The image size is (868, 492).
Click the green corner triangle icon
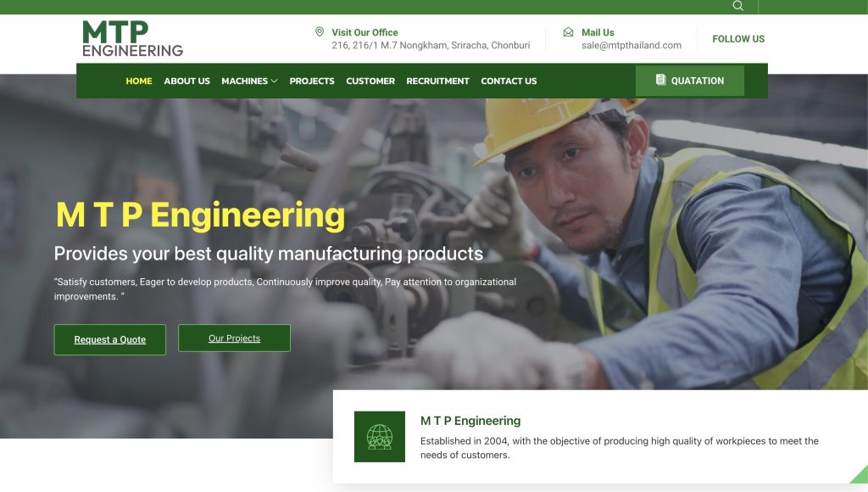pos(860,475)
